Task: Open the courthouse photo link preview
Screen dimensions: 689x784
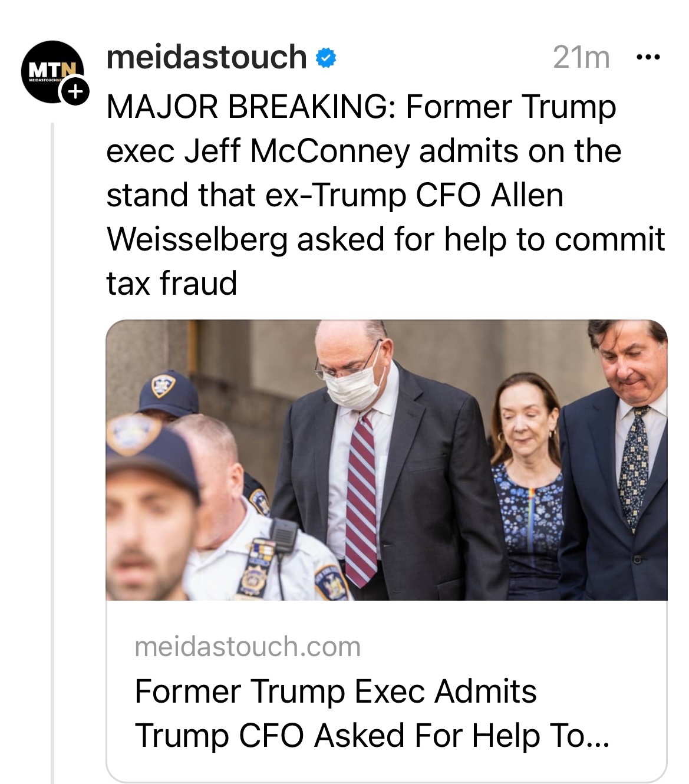Action: coord(386,460)
